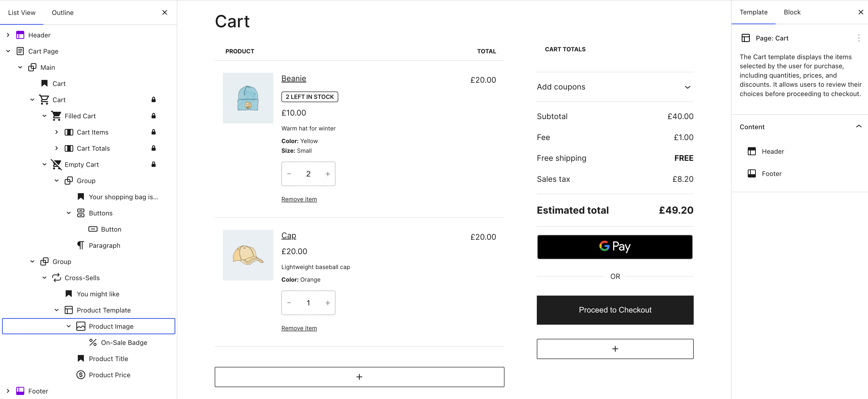Collapse the Content panel section
The width and height of the screenshot is (868, 399).
(x=859, y=127)
